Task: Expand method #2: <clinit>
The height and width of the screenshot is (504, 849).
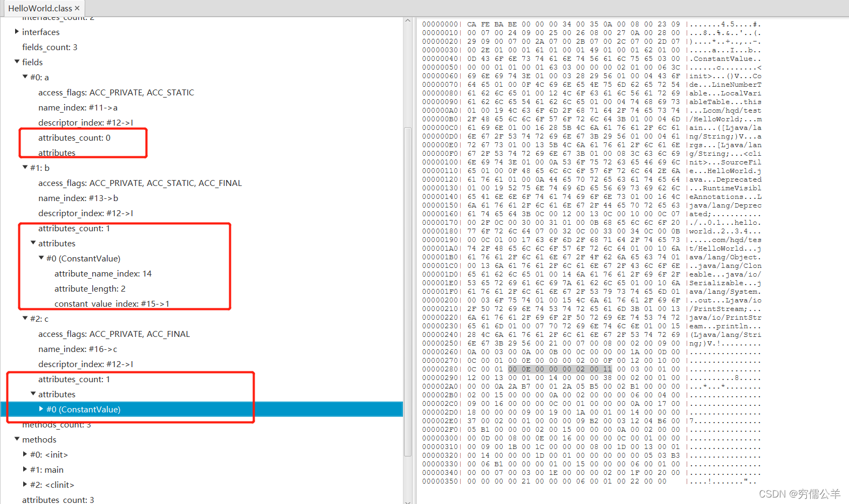Action: (x=25, y=485)
